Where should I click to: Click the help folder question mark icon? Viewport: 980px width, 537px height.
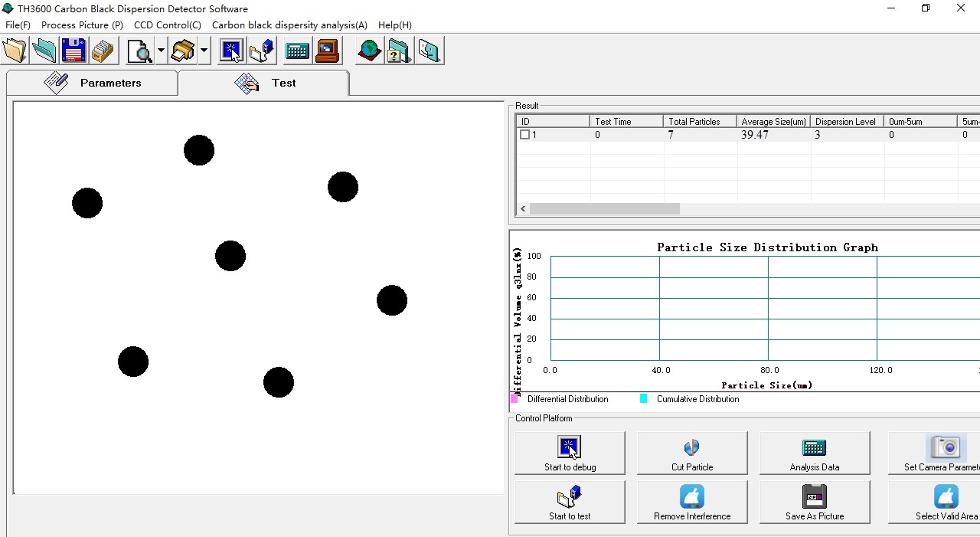(399, 51)
